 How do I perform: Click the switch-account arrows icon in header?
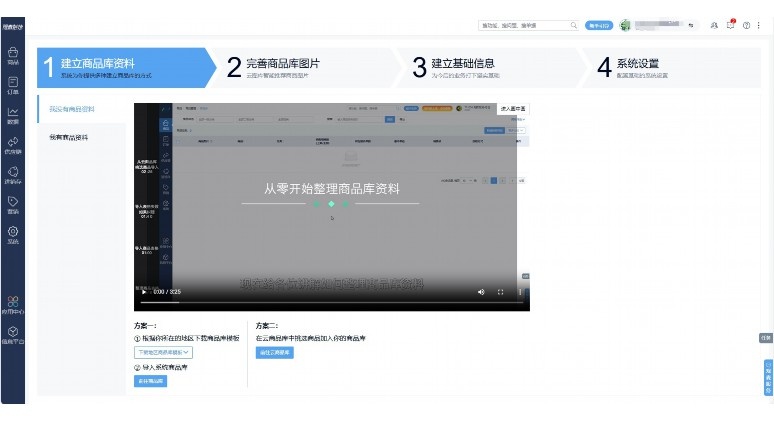click(x=691, y=25)
